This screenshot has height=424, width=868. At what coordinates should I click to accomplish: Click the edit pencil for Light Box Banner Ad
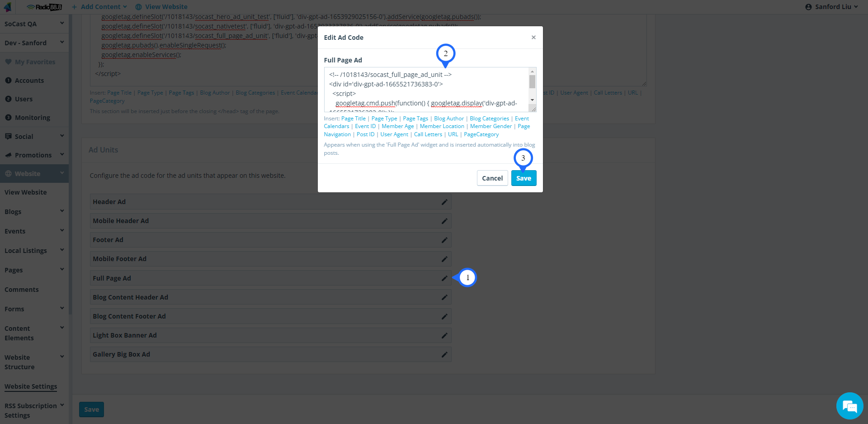pos(444,335)
